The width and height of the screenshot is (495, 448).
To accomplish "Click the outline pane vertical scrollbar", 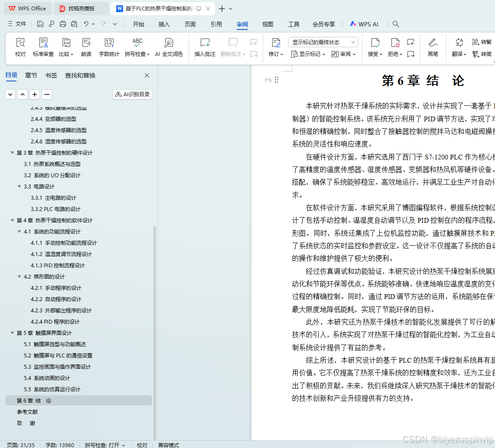I will click(x=155, y=332).
